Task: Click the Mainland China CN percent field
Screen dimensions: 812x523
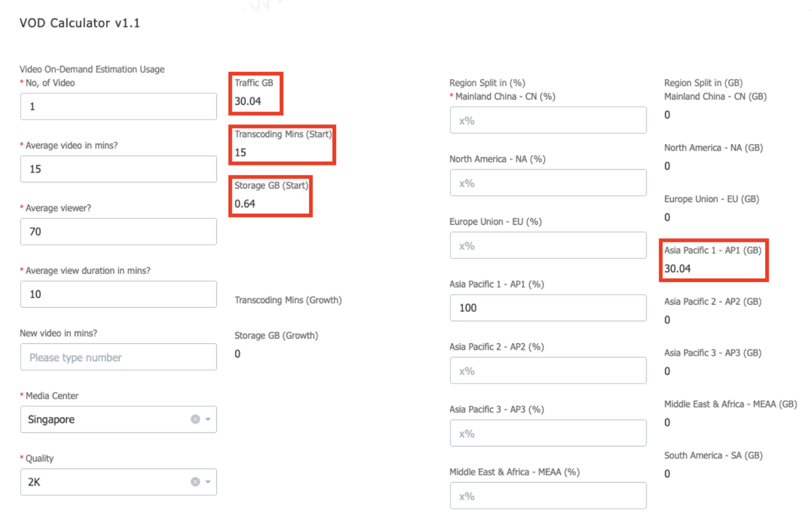Action: point(548,120)
